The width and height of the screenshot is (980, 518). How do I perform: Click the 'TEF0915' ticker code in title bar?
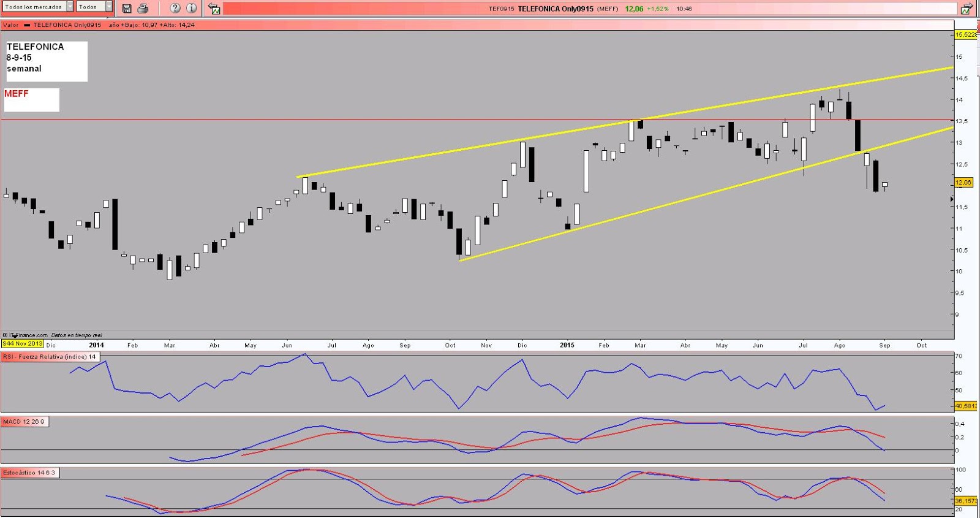(501, 9)
